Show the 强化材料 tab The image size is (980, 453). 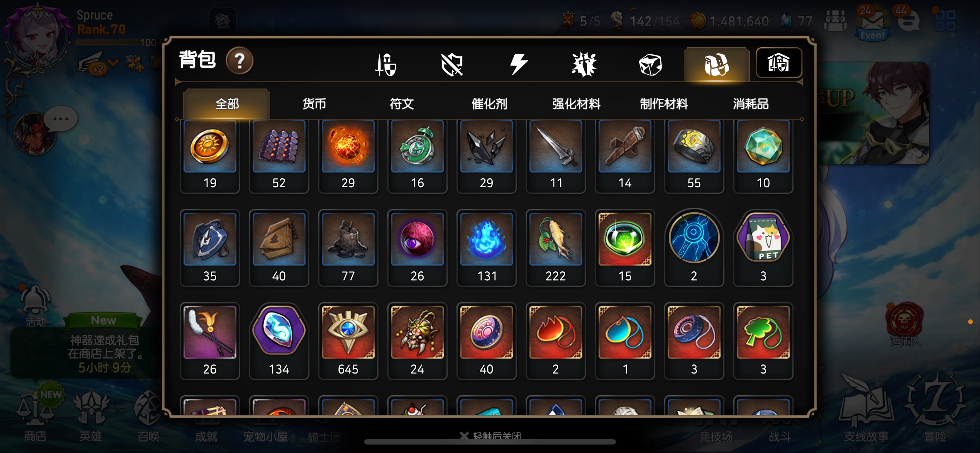(x=576, y=103)
